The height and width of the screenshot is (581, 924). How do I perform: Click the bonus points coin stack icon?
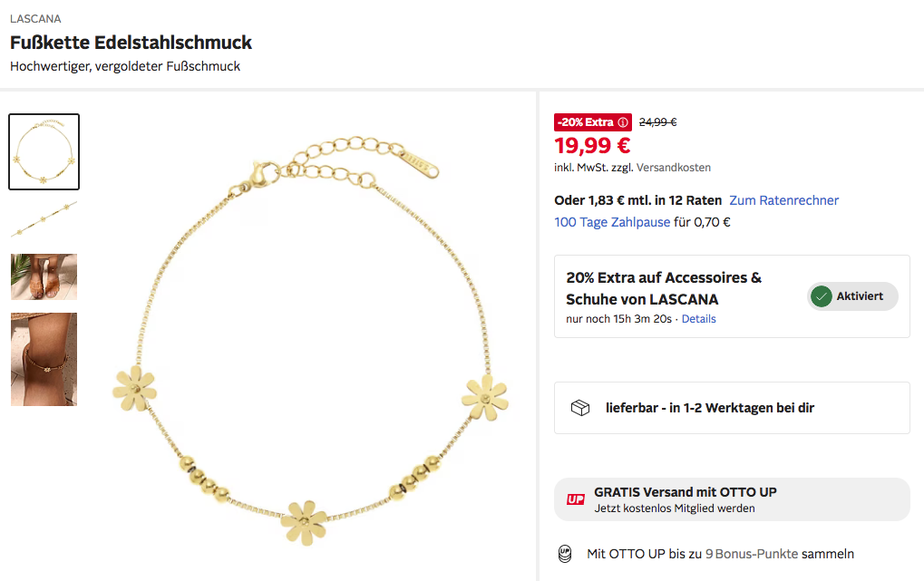[x=565, y=554]
